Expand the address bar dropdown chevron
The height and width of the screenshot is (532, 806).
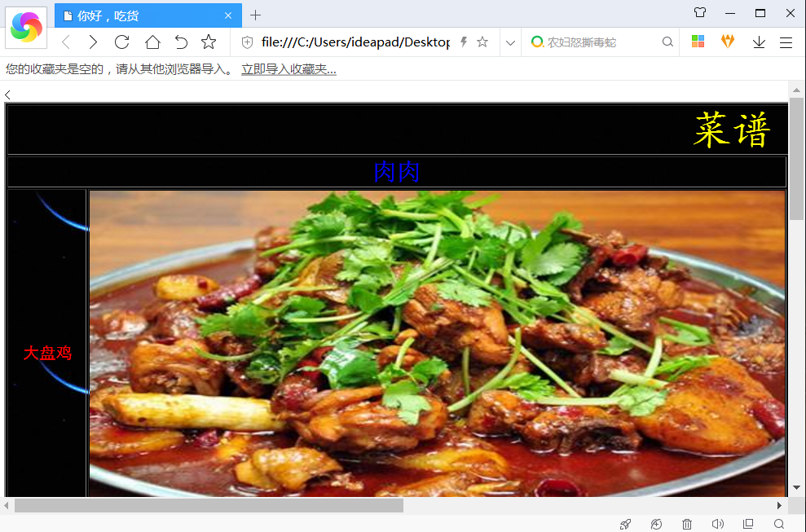coord(510,42)
